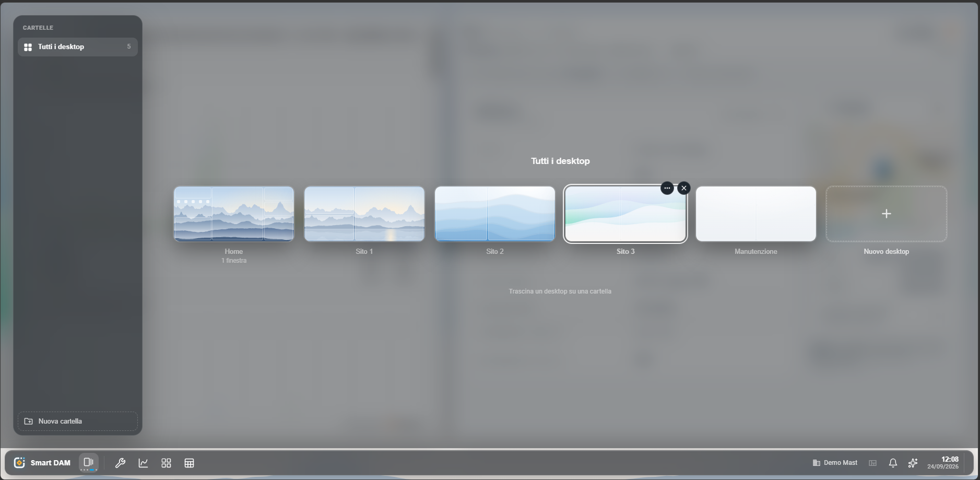This screenshot has height=480, width=980.
Task: Click the folder-plus icon in Nuova cartella
Action: [x=29, y=421]
